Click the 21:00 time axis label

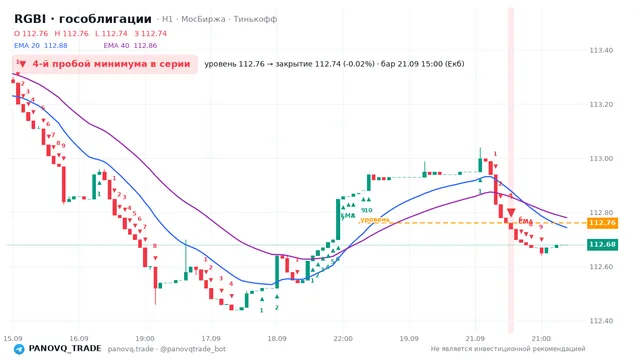(x=541, y=339)
